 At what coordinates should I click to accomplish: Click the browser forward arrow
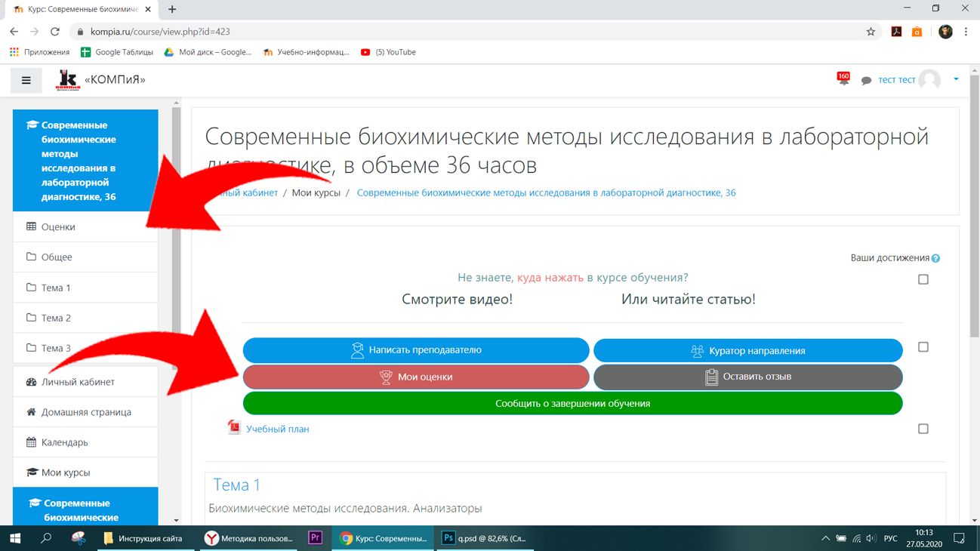tap(34, 32)
